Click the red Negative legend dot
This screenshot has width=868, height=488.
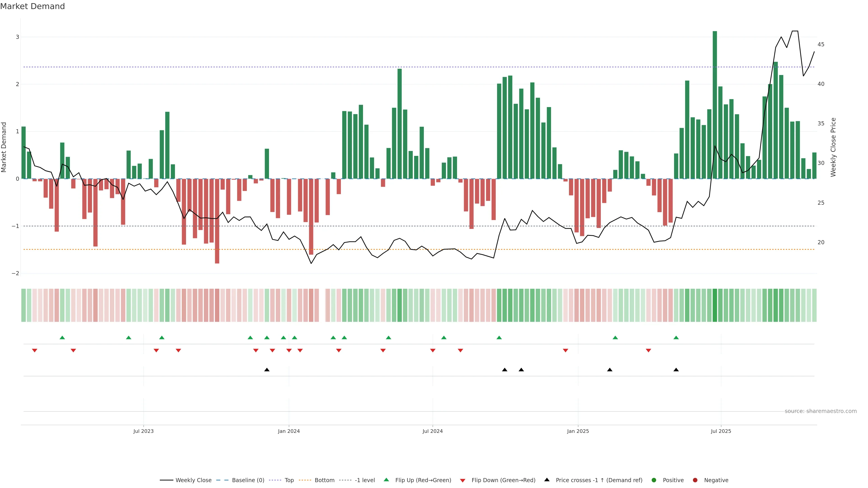(x=695, y=480)
